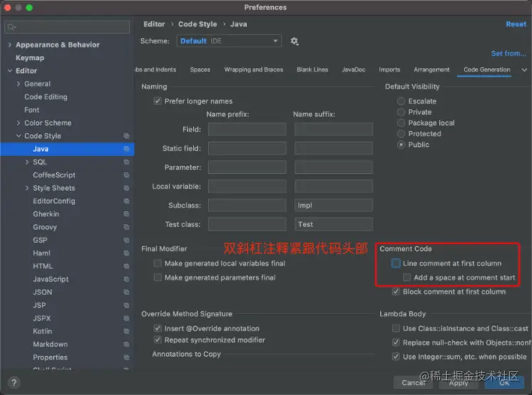The image size is (532, 395).
Task: Collapse the Editor tree section
Action: [10, 71]
